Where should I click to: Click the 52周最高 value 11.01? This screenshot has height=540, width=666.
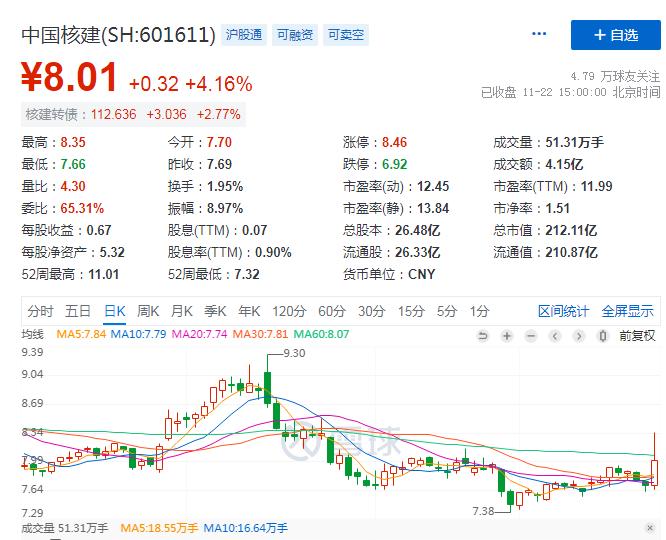click(x=104, y=274)
